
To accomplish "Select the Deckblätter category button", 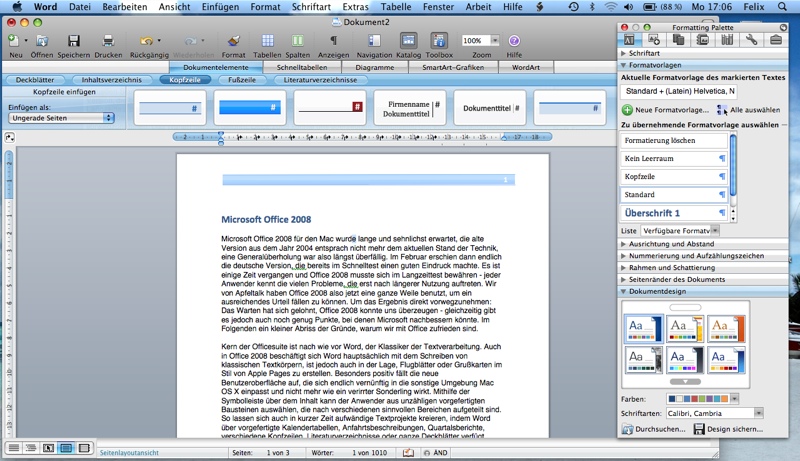I will [35, 80].
